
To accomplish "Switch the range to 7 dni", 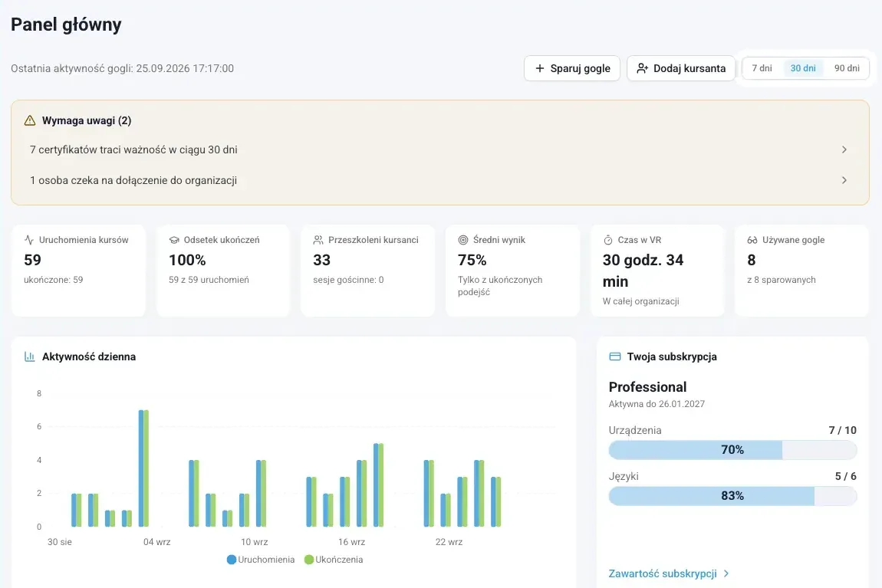I will 762,68.
